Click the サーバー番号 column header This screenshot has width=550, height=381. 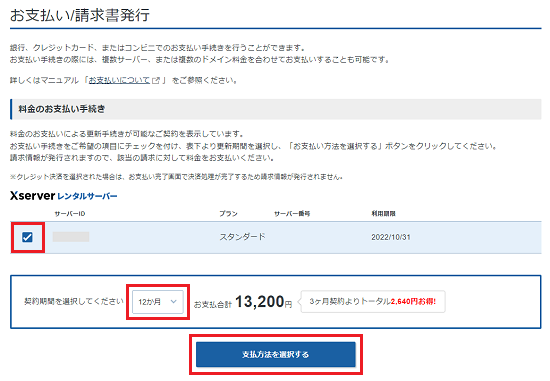(x=292, y=214)
